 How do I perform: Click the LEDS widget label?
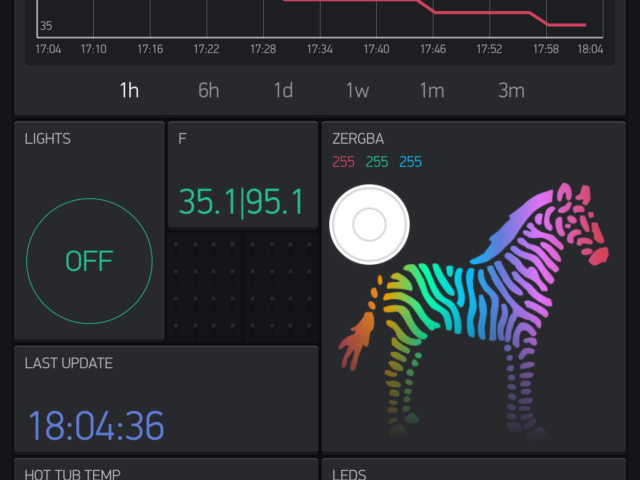[x=349, y=474]
